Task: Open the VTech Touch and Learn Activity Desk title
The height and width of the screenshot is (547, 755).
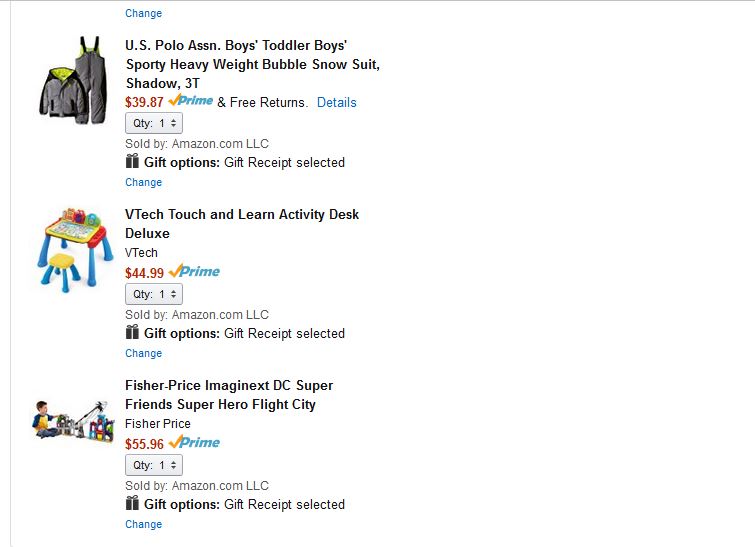Action: [241, 223]
